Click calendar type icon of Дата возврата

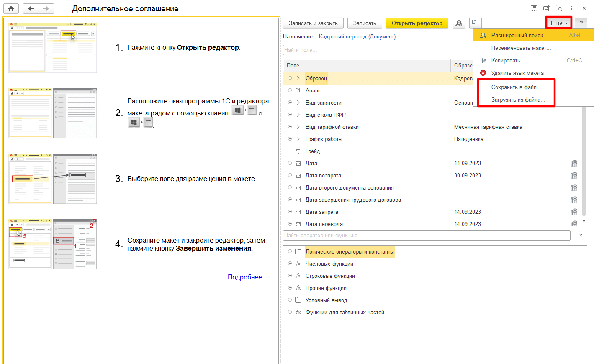298,175
